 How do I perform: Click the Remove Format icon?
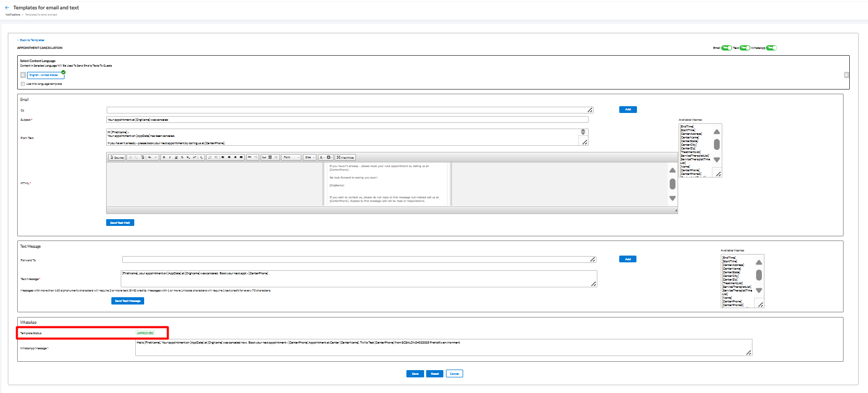pyautogui.click(x=201, y=157)
